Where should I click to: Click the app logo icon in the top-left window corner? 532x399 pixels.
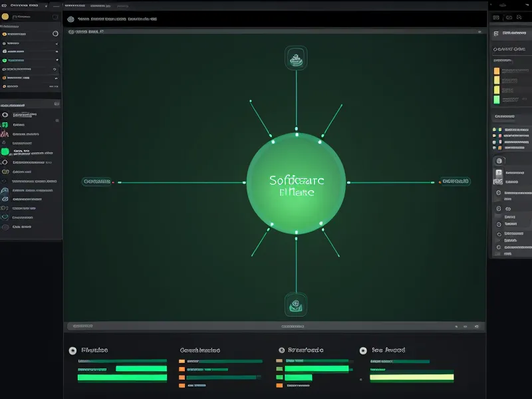pyautogui.click(x=4, y=5)
